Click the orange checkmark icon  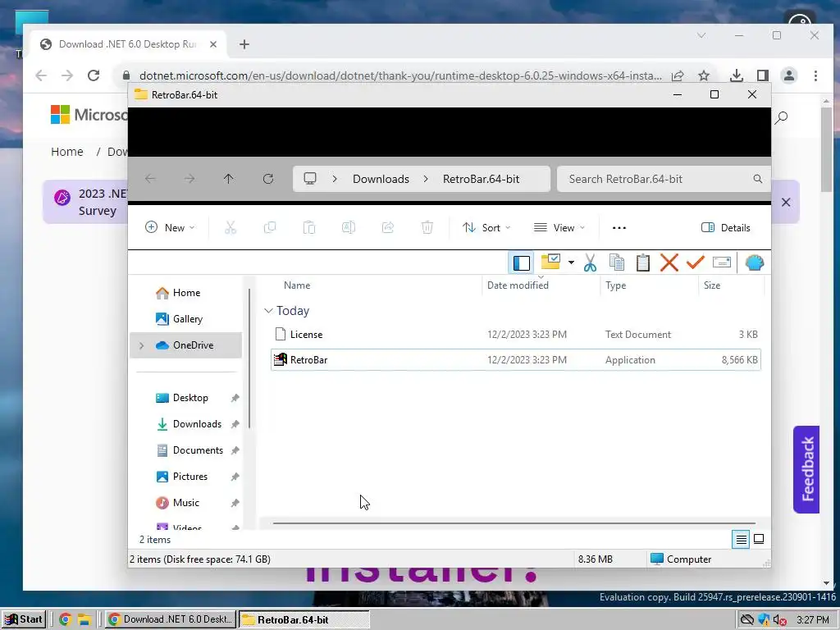pos(696,262)
